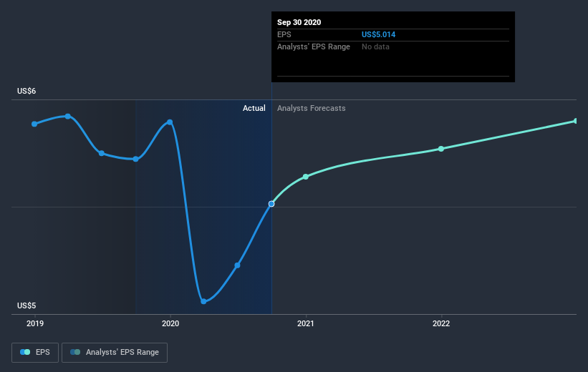588x372 pixels.
Task: Click the No data text in tooltip
Action: click(x=375, y=46)
